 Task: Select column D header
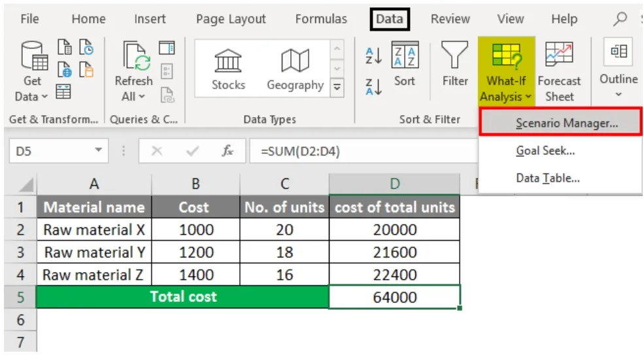[394, 184]
